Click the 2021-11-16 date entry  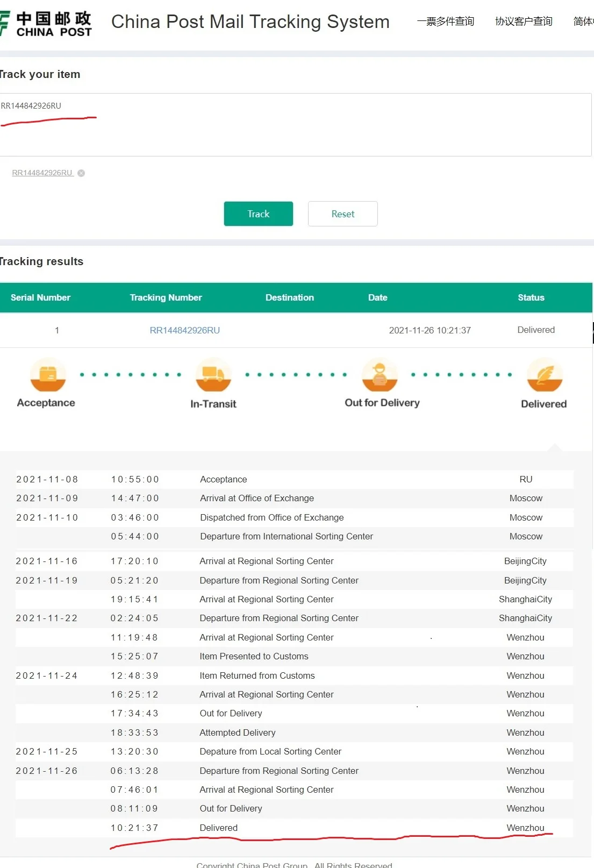tap(47, 561)
